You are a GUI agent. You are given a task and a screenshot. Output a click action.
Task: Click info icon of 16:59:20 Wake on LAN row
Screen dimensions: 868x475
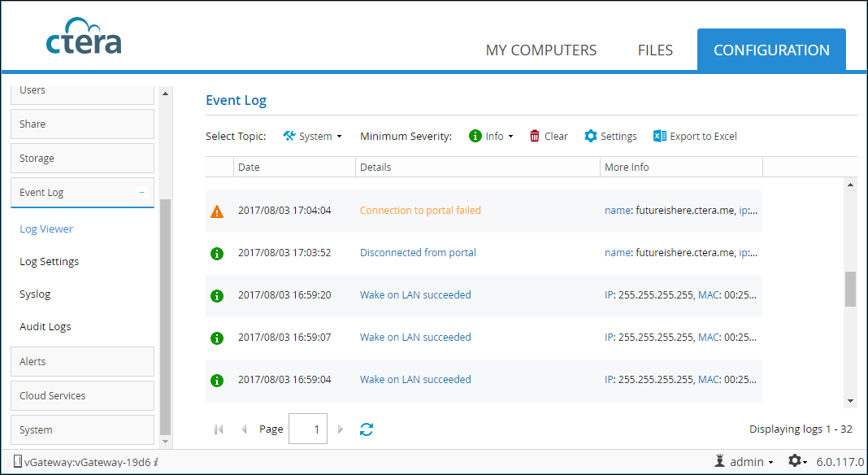point(217,295)
